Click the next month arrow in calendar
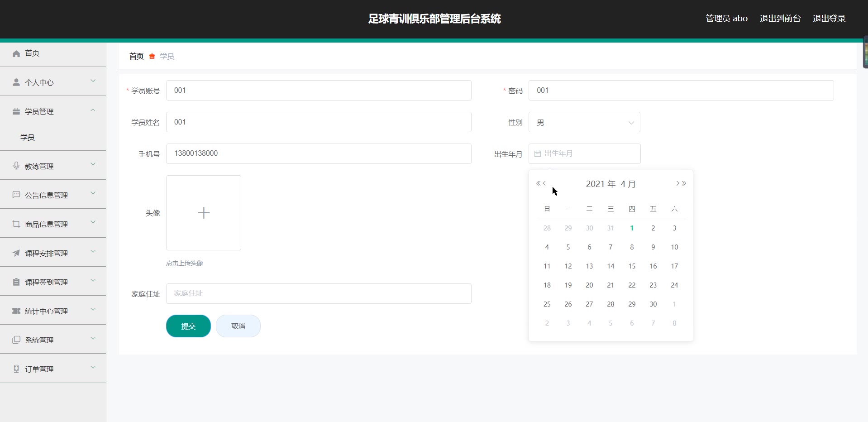The height and width of the screenshot is (422, 868). tap(677, 183)
